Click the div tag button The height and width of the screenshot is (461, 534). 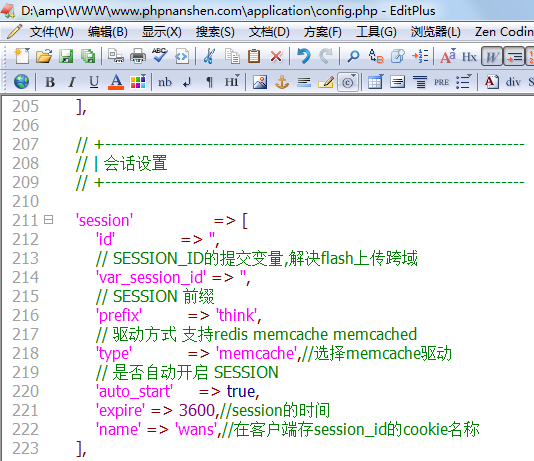tap(513, 82)
